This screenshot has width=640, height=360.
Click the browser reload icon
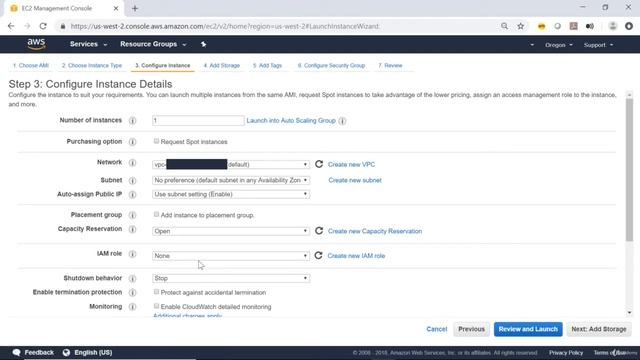pos(43,26)
